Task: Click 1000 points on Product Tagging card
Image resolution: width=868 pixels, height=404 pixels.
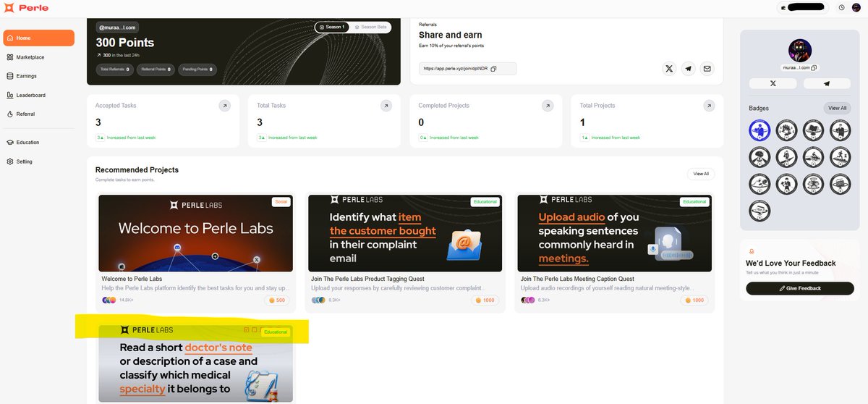Action: click(485, 300)
